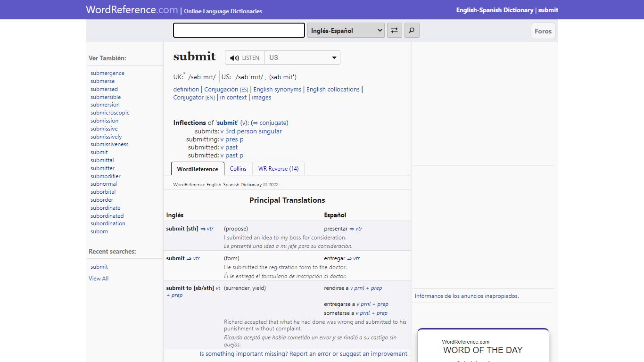Open submissively in the sidebar
The height and width of the screenshot is (362, 644).
pyautogui.click(x=106, y=137)
